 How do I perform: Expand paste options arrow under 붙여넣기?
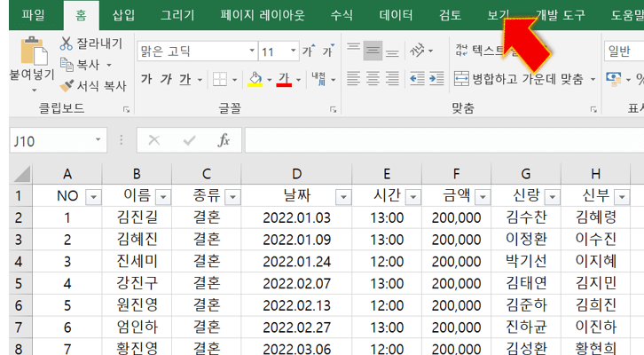coord(35,90)
